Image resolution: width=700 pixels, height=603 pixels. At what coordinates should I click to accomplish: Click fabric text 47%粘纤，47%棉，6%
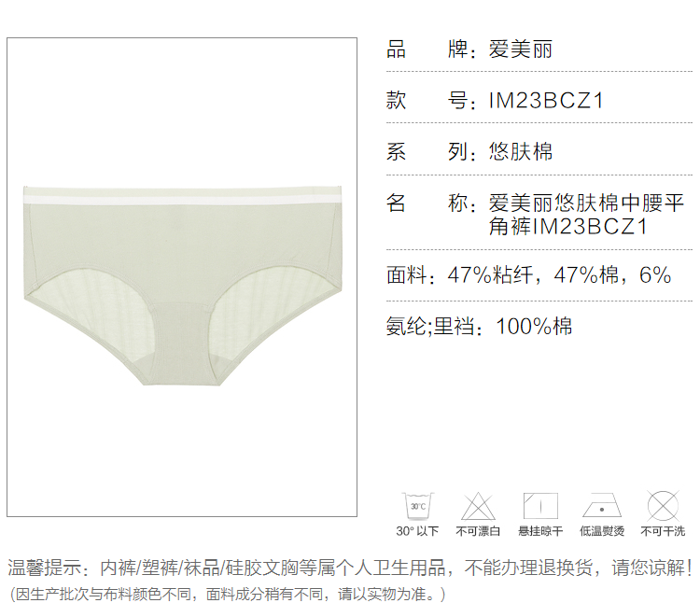pos(560,274)
